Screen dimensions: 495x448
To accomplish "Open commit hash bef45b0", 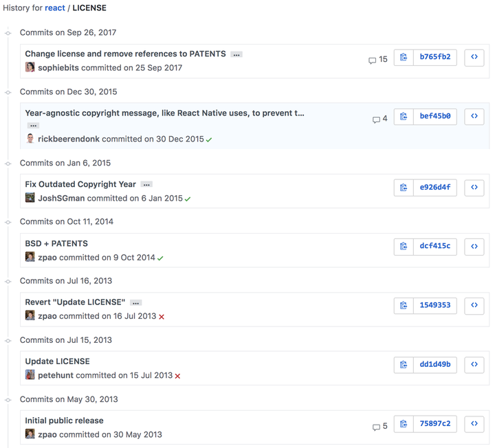I will click(435, 116).
